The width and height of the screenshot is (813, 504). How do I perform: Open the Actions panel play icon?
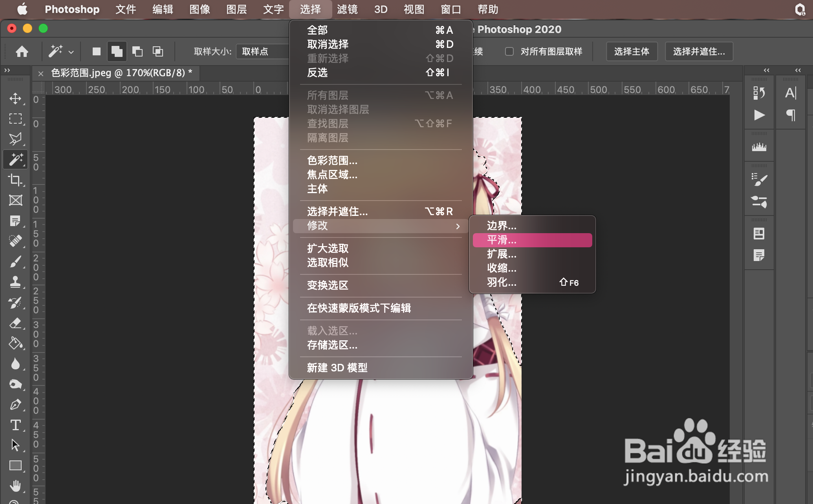tap(759, 115)
